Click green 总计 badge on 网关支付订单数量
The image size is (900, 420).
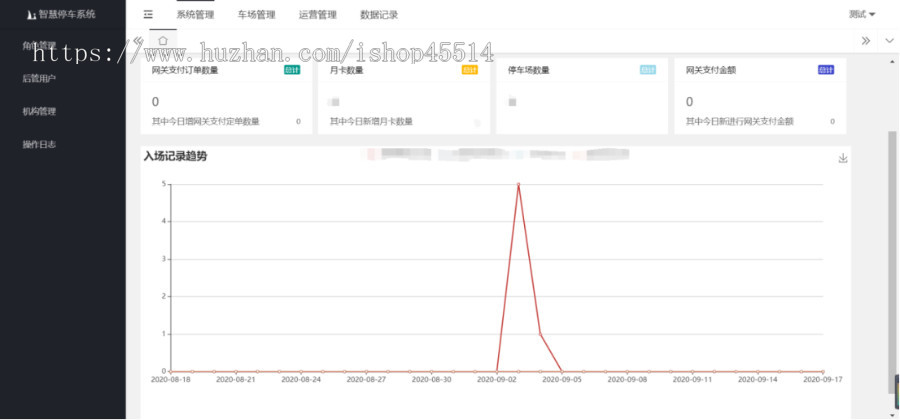click(x=292, y=70)
